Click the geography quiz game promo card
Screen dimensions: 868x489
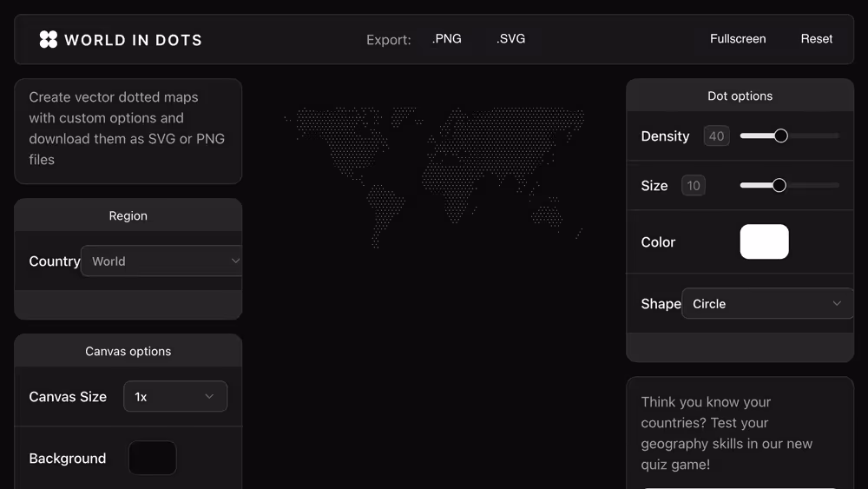point(740,433)
